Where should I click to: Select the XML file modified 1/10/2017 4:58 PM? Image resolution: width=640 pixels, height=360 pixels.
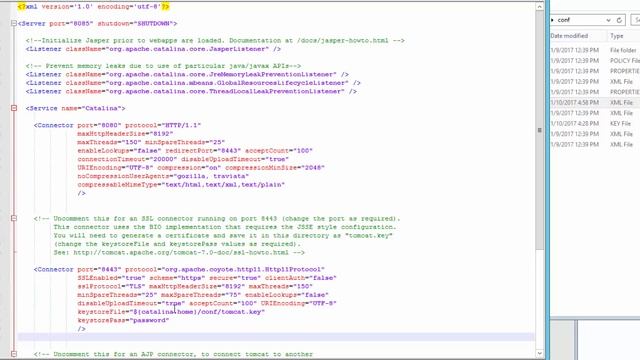click(x=595, y=102)
